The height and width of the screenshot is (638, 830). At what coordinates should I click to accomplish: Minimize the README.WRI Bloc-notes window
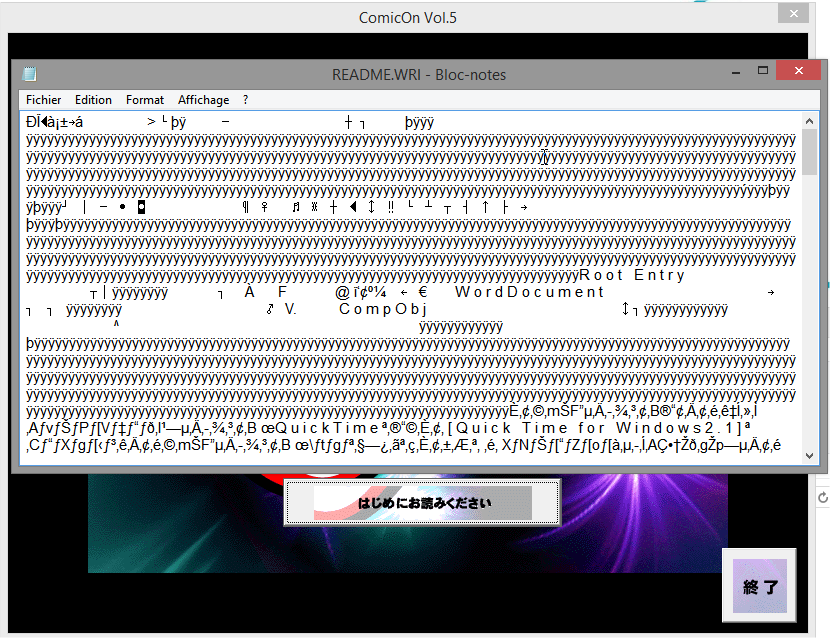(x=736, y=72)
